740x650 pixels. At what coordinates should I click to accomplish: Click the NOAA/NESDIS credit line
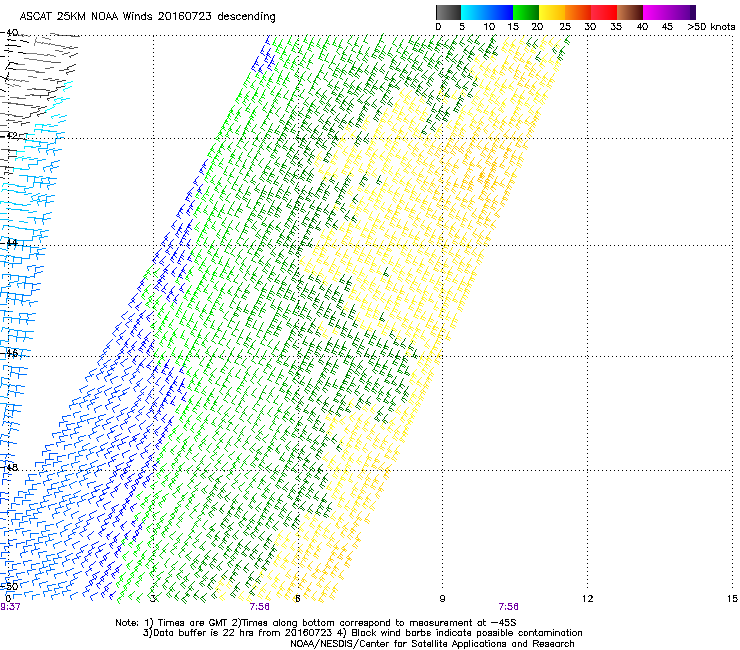click(x=432, y=643)
